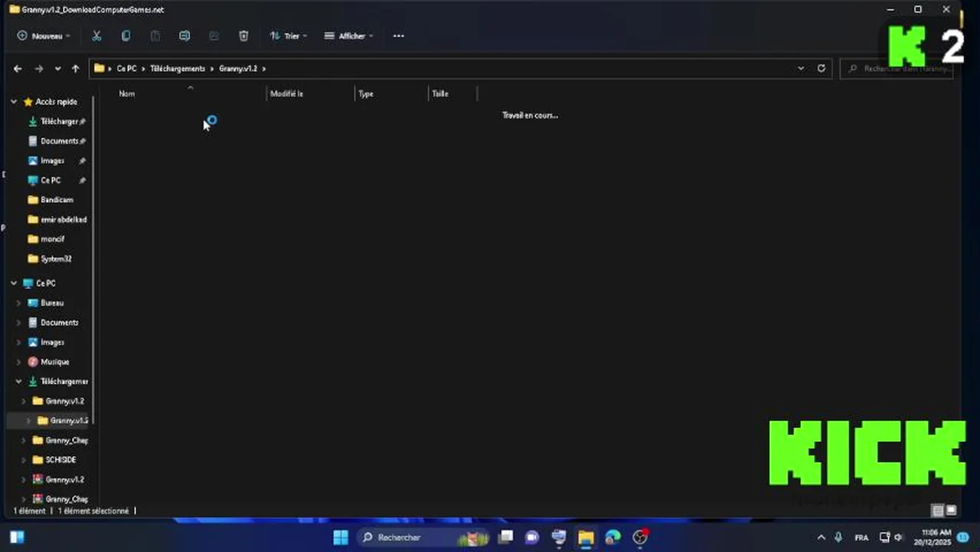Click the search field in File Explorer
The height and width of the screenshot is (552, 980).
click(897, 68)
